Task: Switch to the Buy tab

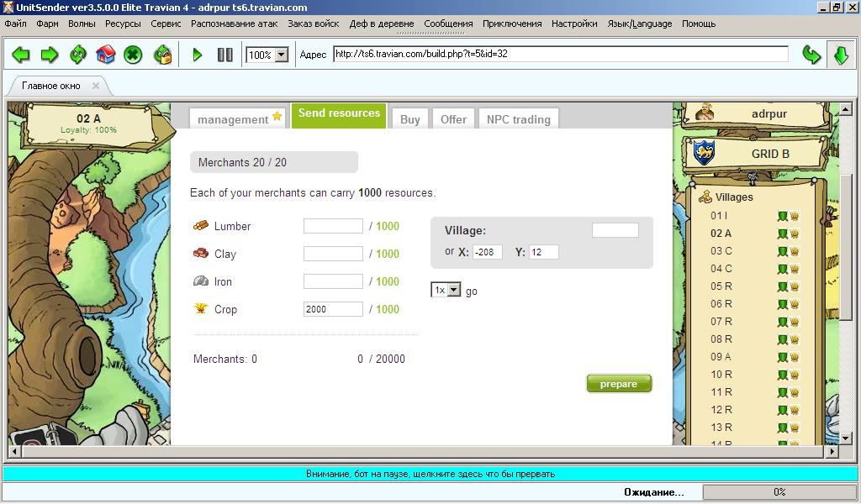Action: (409, 119)
